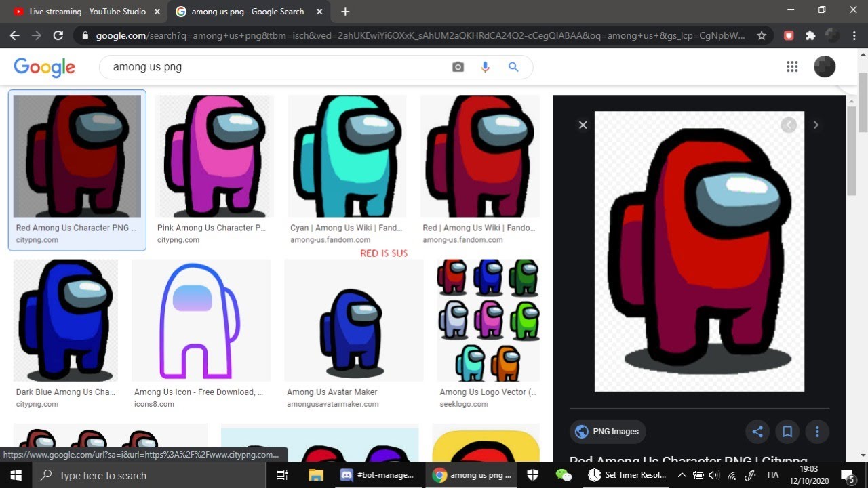Go back to the previous page in Chrome

(15, 35)
